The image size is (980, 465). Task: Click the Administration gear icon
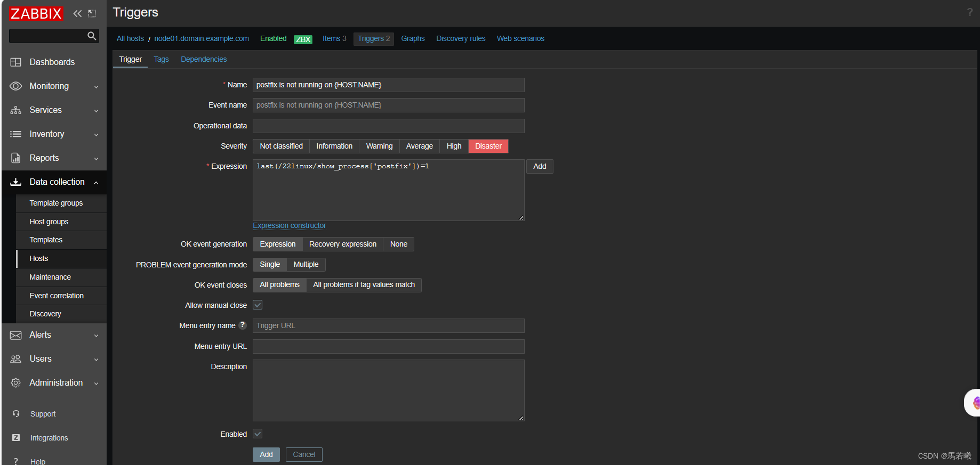[16, 383]
